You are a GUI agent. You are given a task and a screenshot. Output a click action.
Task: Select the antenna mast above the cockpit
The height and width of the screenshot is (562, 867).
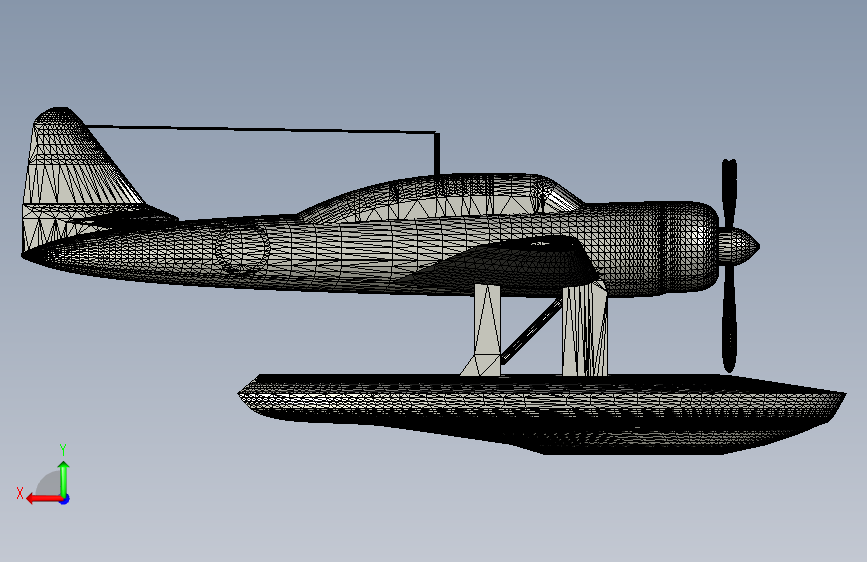click(437, 154)
